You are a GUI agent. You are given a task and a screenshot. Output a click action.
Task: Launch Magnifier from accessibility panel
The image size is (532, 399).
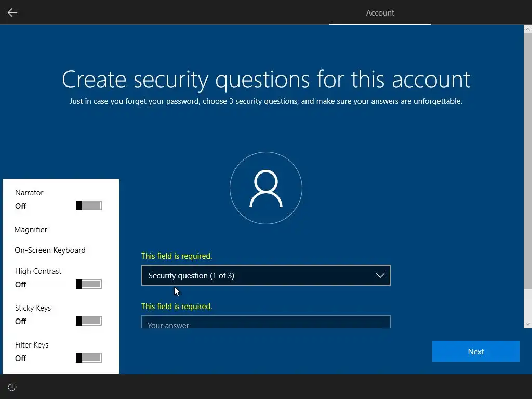31,230
